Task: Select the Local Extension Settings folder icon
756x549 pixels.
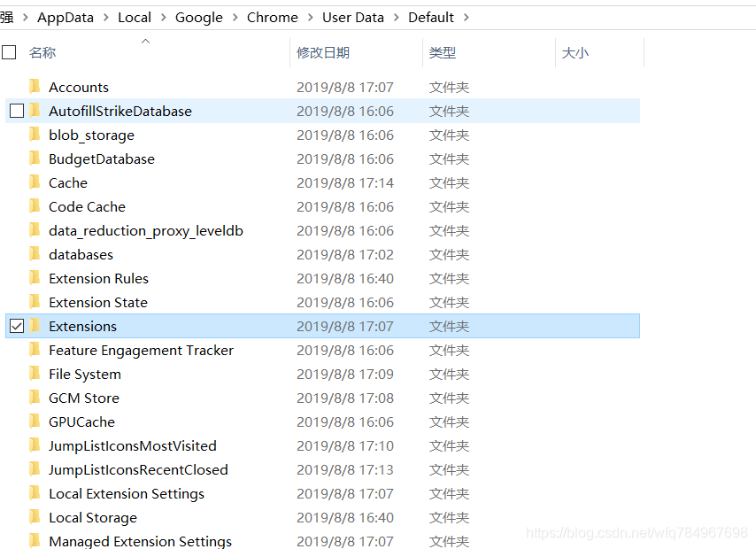Action: 35,493
